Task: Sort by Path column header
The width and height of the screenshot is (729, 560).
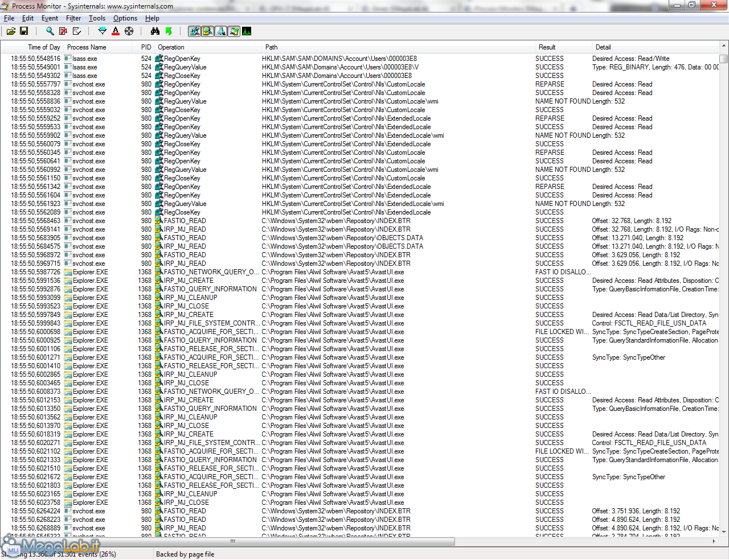Action: pos(398,47)
